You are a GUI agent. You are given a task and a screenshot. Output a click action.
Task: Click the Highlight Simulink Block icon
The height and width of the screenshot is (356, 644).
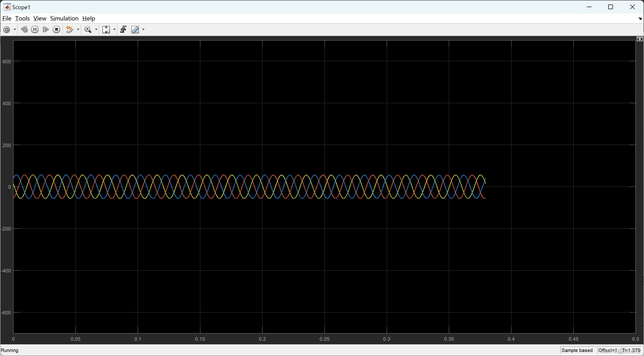[x=69, y=30]
